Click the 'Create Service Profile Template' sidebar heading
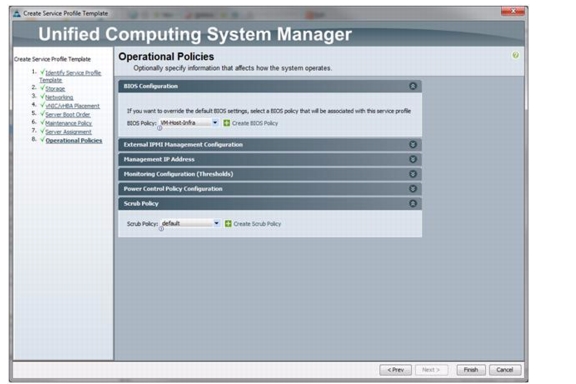Viewport: 576px width, 384px height. [52, 59]
